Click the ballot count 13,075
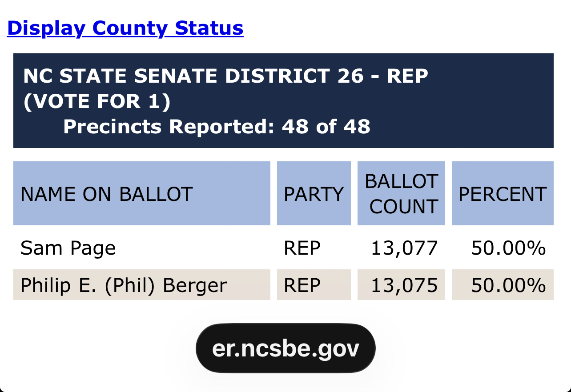571x392 pixels. coord(404,285)
